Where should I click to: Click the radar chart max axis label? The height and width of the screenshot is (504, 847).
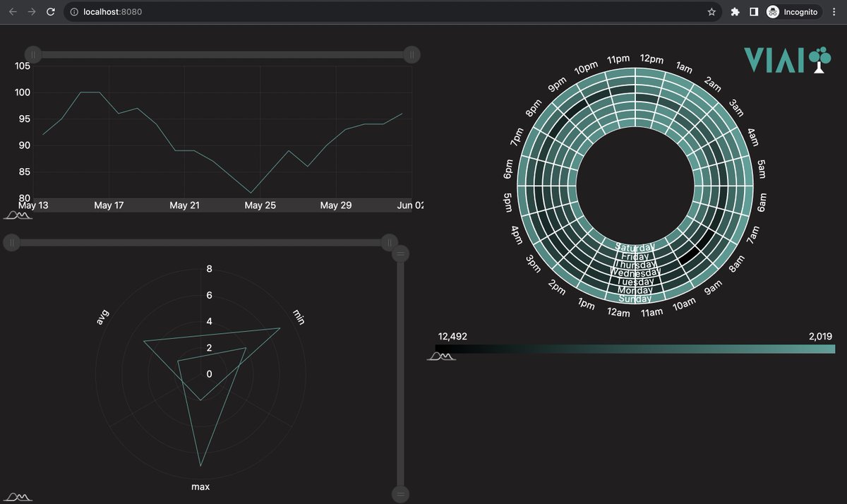(x=200, y=487)
